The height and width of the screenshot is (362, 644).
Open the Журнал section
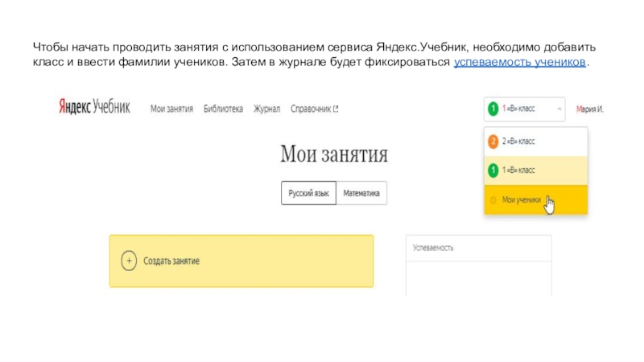266,109
